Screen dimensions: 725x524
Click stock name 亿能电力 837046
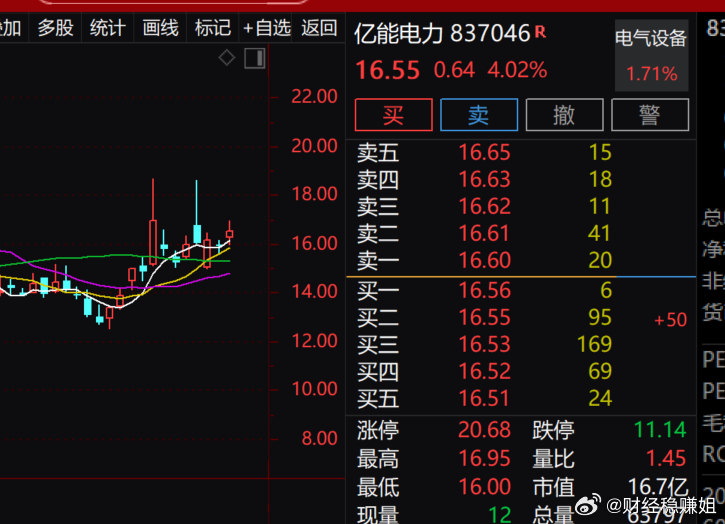[x=442, y=33]
